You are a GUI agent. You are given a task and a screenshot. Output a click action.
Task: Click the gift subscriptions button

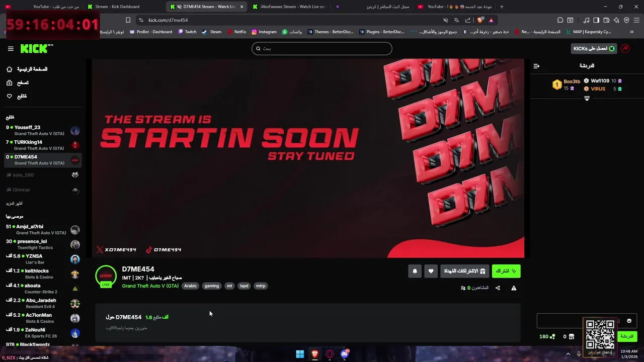[464, 271]
